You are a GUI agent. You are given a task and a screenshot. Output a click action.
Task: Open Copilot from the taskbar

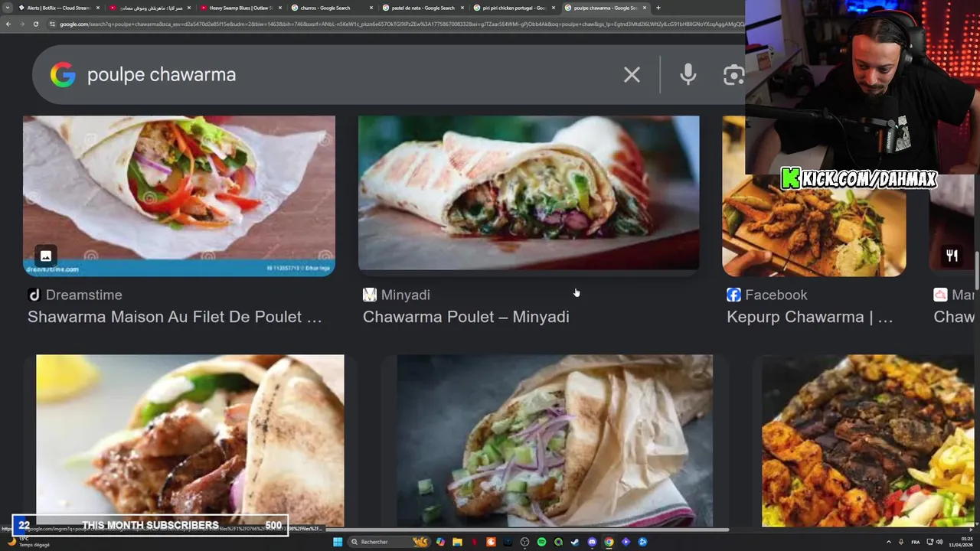click(440, 542)
